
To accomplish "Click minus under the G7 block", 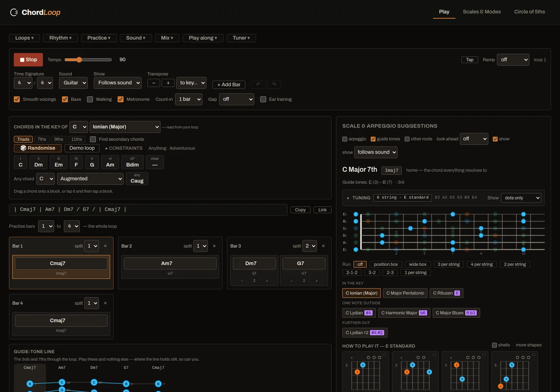I will pos(292,281).
